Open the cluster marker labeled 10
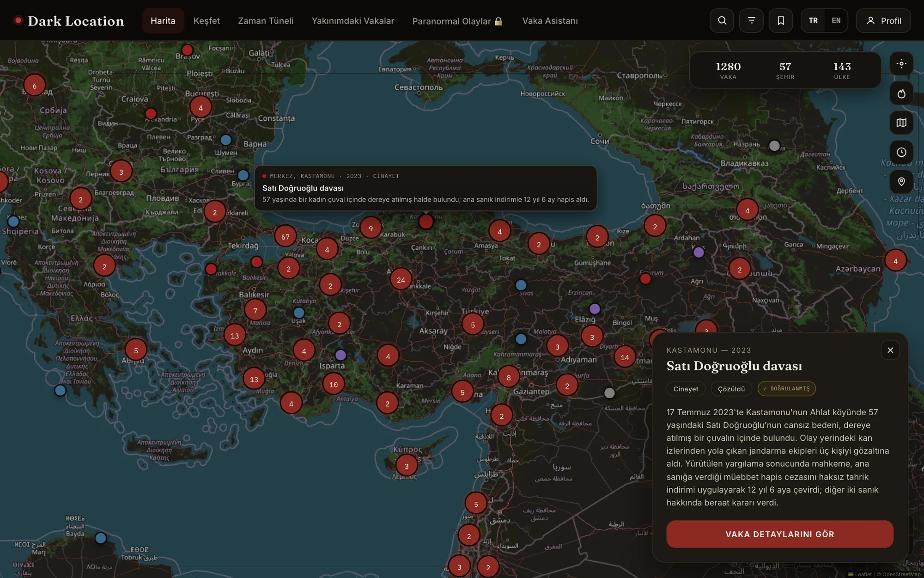Image resolution: width=924 pixels, height=578 pixels. [334, 384]
